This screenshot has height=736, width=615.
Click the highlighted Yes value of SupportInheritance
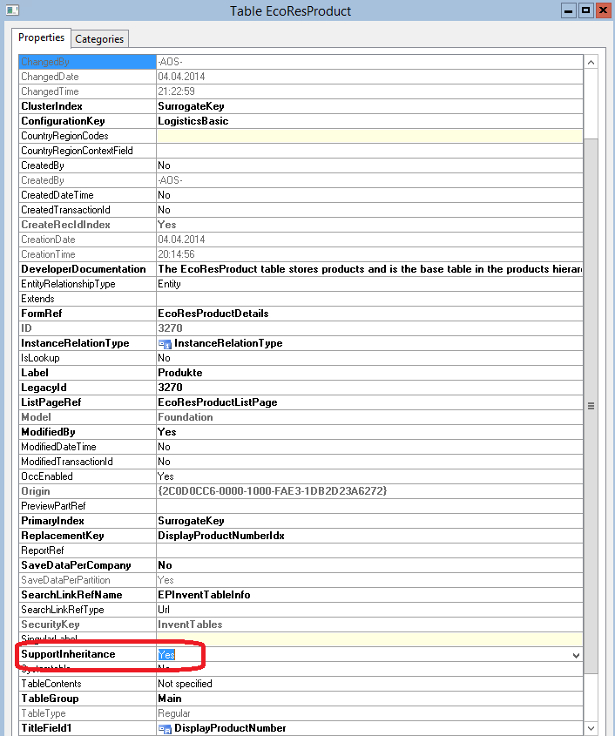point(167,654)
